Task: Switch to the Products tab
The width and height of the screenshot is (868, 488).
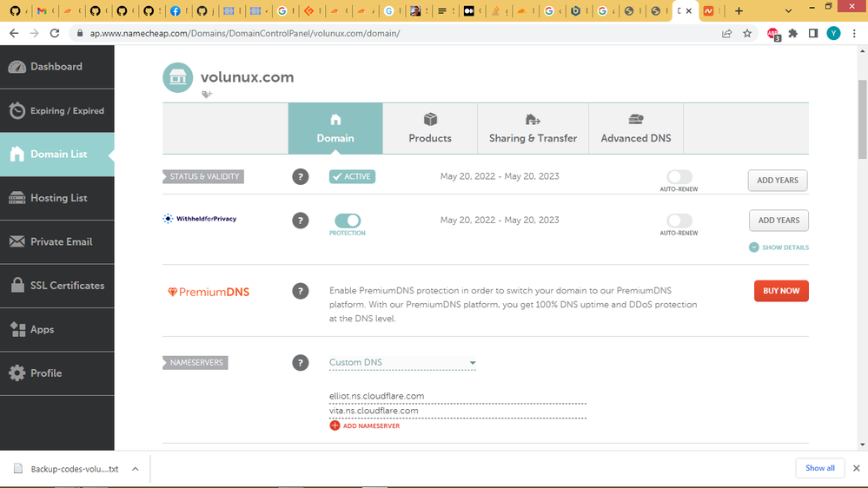Action: [x=430, y=129]
